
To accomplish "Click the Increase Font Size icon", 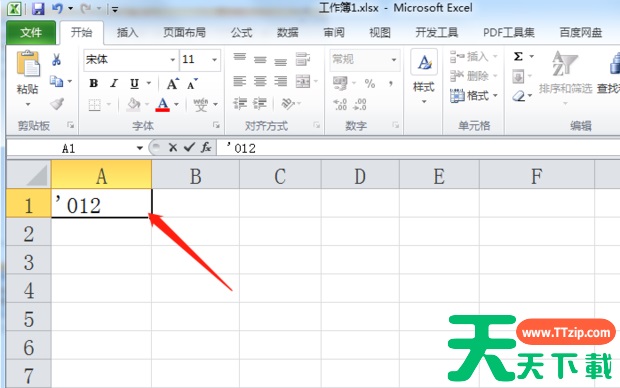I will pos(172,83).
